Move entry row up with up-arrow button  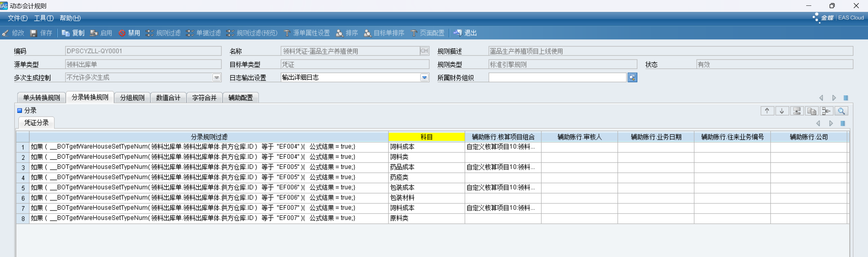pyautogui.click(x=767, y=111)
